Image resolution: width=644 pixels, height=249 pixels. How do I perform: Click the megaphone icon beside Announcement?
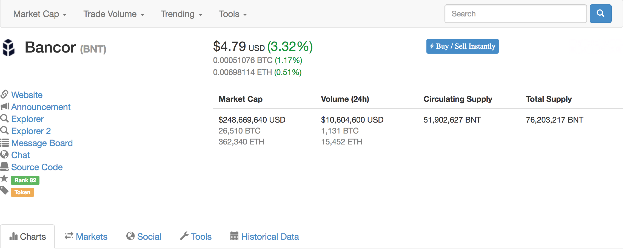pyautogui.click(x=5, y=106)
